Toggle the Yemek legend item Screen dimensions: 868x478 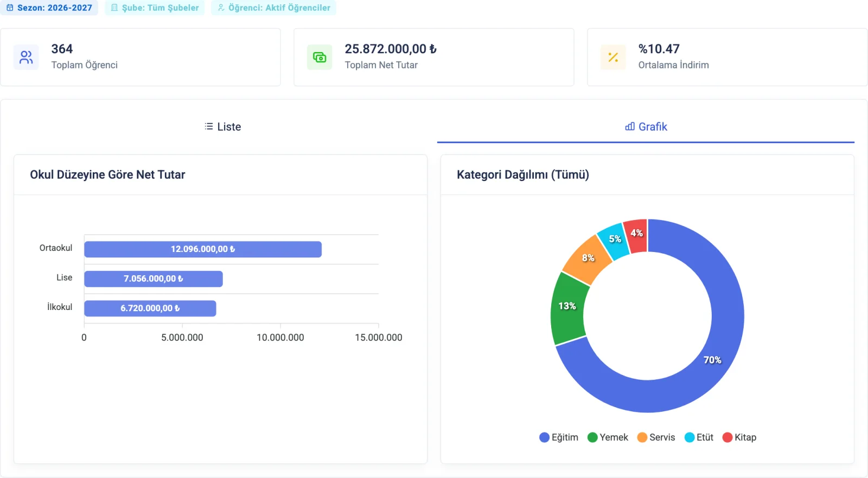(608, 437)
